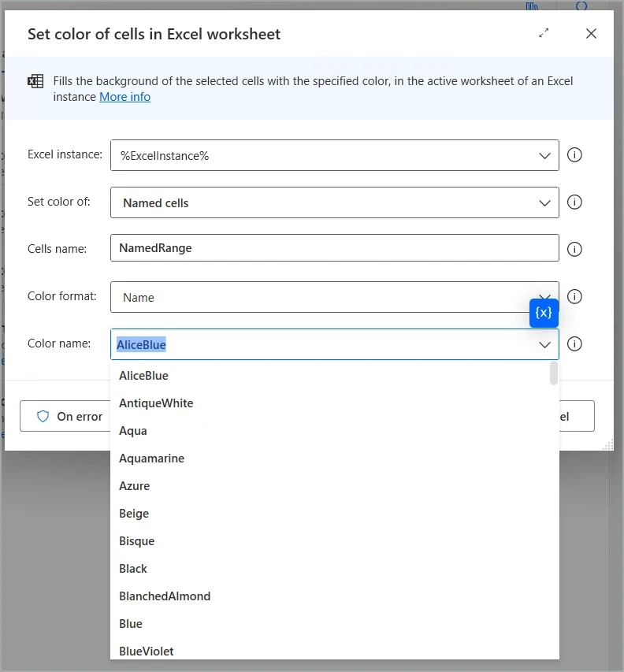This screenshot has width=624, height=672.
Task: Expand the dialog using the diagonal arrow icon
Action: [543, 34]
